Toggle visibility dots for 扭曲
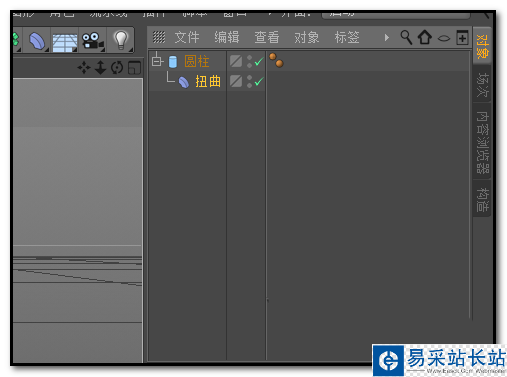Viewport: 507px width, 377px height. point(249,81)
